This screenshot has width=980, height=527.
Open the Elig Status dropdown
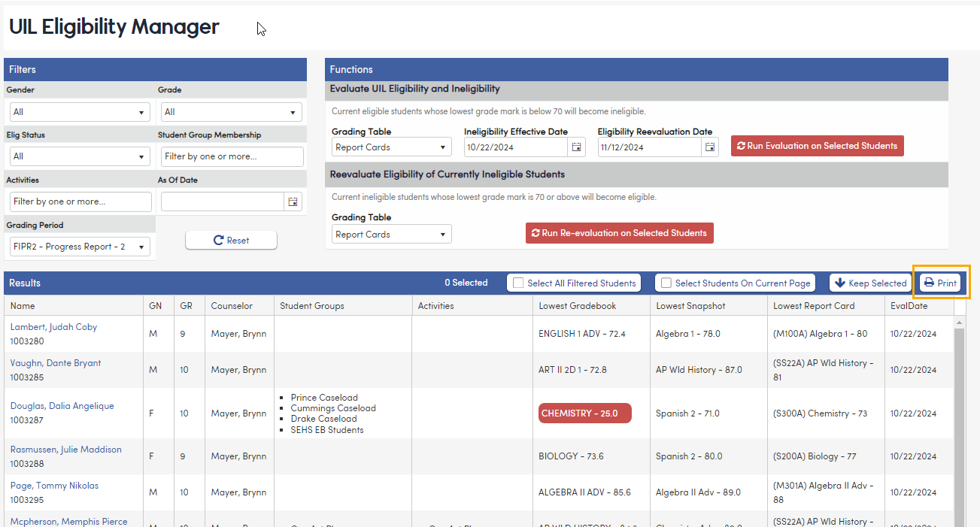pos(79,156)
